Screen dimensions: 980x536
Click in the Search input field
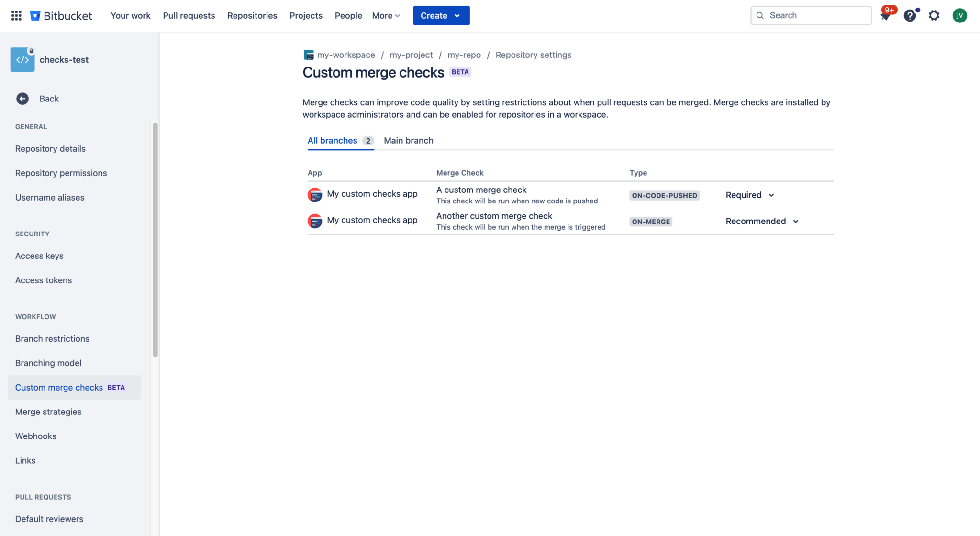pyautogui.click(x=811, y=15)
